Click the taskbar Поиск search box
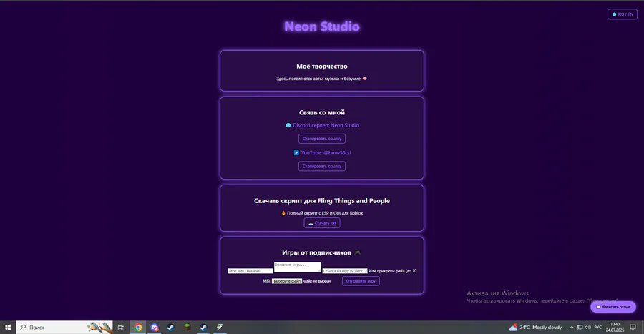The width and height of the screenshot is (644, 334). tap(64, 327)
